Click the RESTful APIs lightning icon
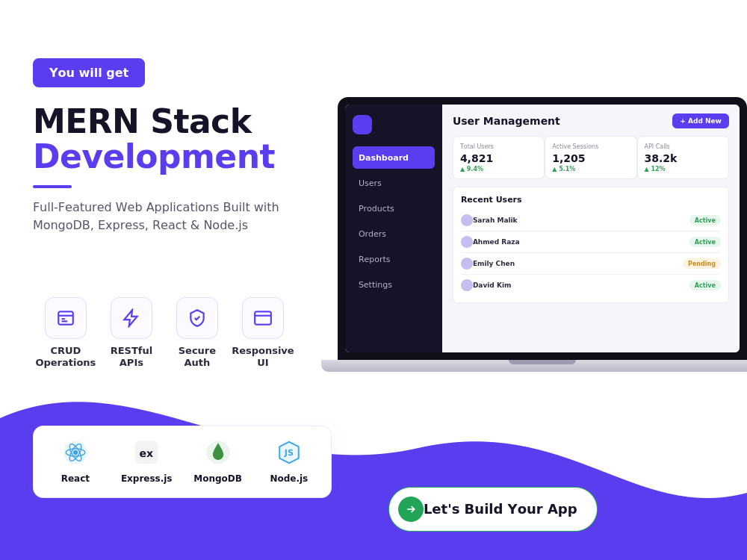Screen dimensions: 747x560 coord(131,318)
